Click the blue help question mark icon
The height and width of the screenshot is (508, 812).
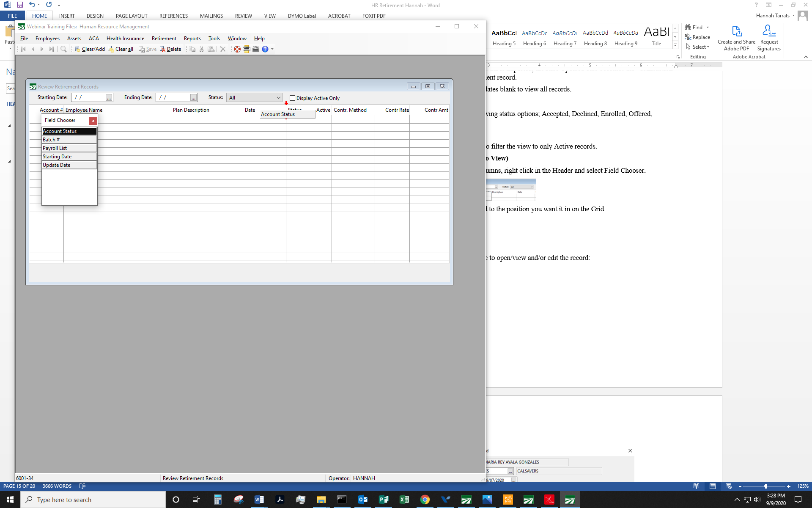coord(265,49)
